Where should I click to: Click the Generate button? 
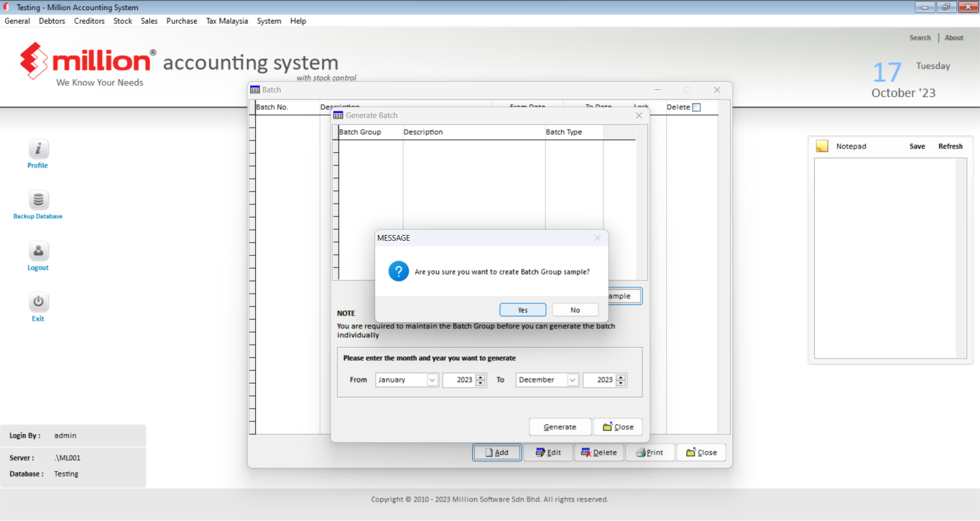[x=560, y=427]
